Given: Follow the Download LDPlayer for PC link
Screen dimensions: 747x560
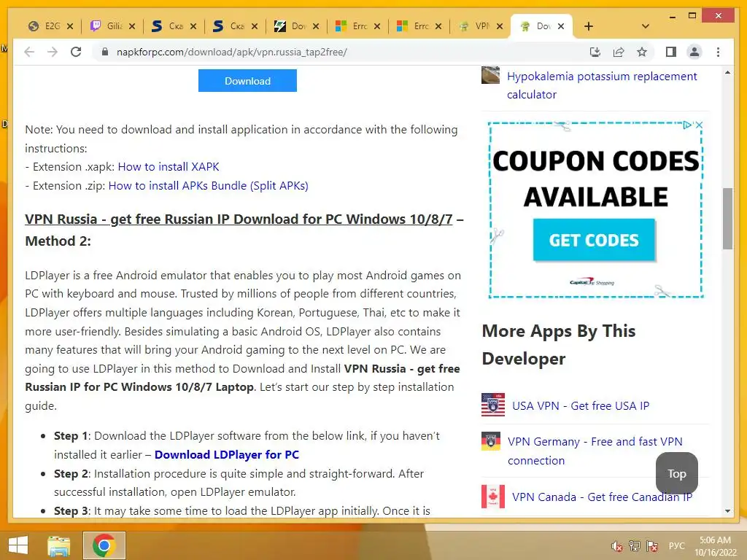Looking at the screenshot, I should click(x=227, y=455).
